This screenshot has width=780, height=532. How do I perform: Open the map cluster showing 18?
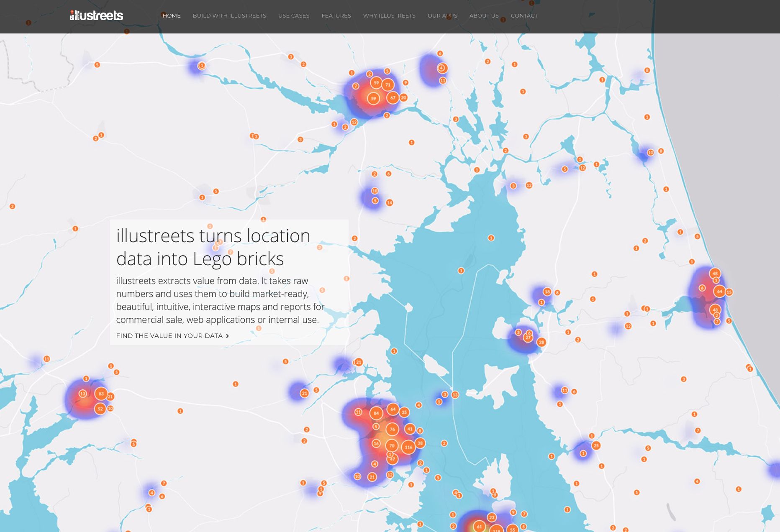pos(547,292)
